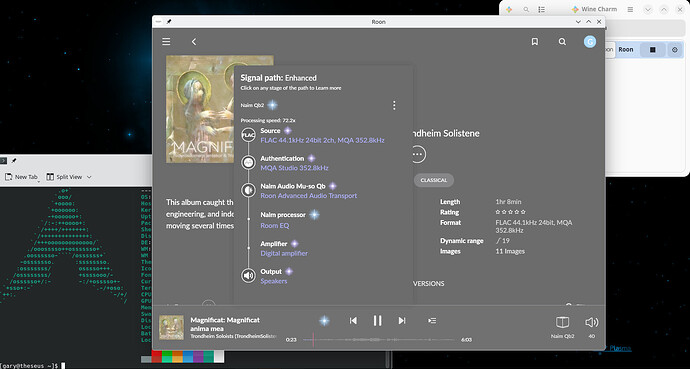Screen dimensions: 690x369
Task: Click purple star beside Source
Action: (287, 131)
